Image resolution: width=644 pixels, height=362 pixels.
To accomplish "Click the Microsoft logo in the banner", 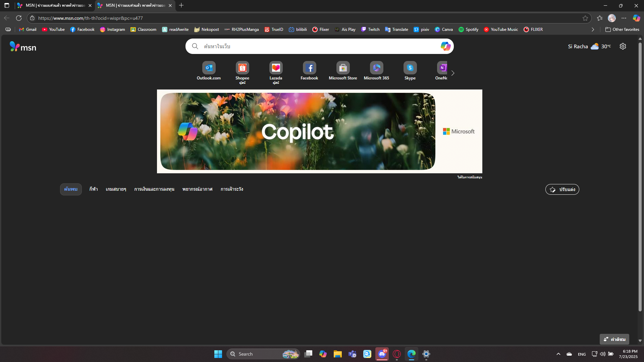I will coord(459,131).
